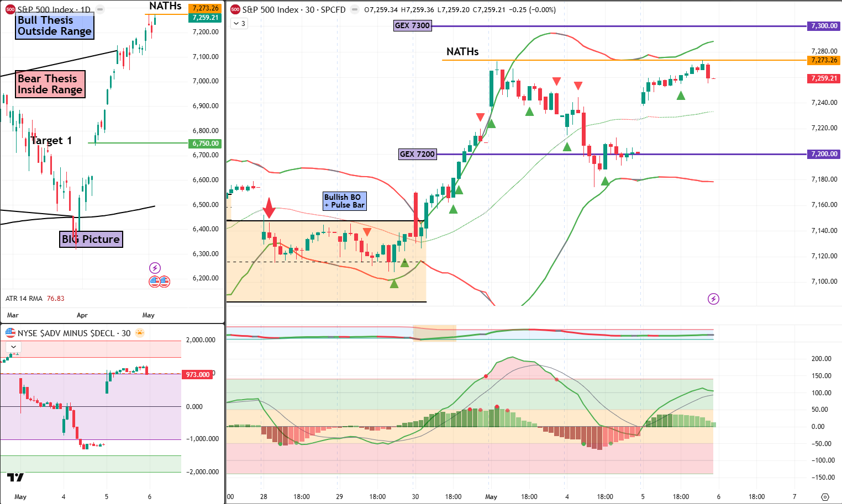This screenshot has height=504, width=842.
Task: Click the 200.00 level on the oscillator scale
Action: point(822,359)
